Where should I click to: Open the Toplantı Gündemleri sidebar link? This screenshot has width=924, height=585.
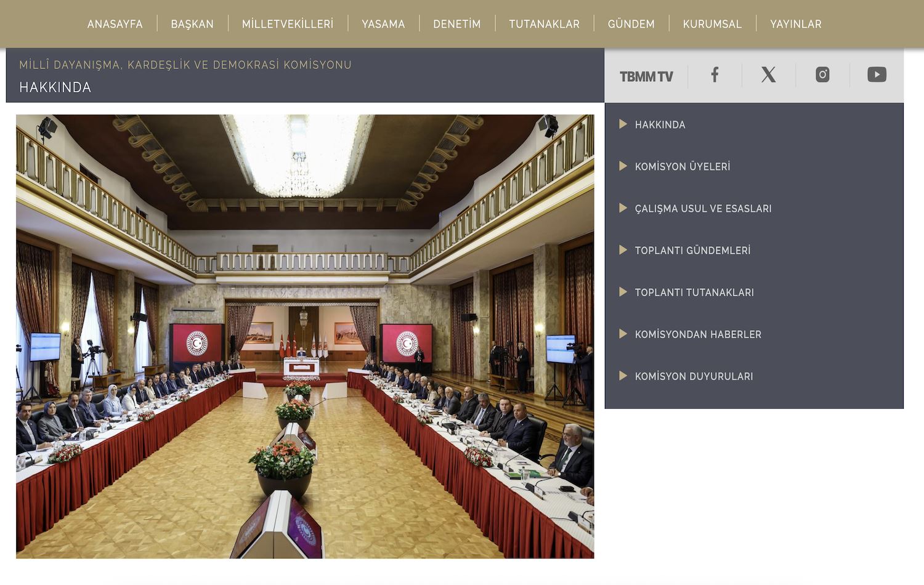point(692,251)
